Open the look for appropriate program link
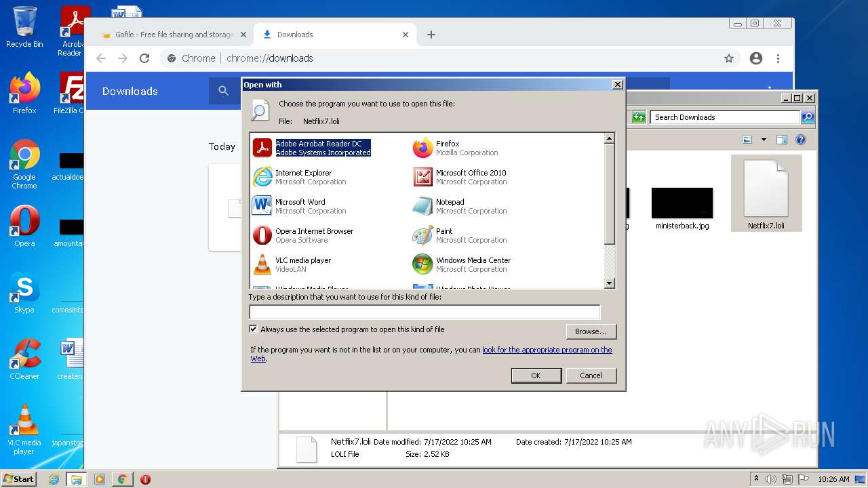Viewport: 868px width, 488px height. point(547,350)
